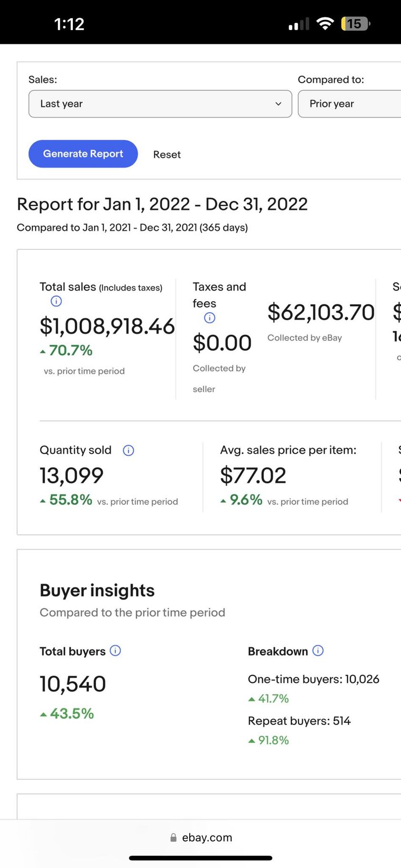
Task: Tap the $62,103.70 collected by eBay amount
Action: tap(321, 312)
